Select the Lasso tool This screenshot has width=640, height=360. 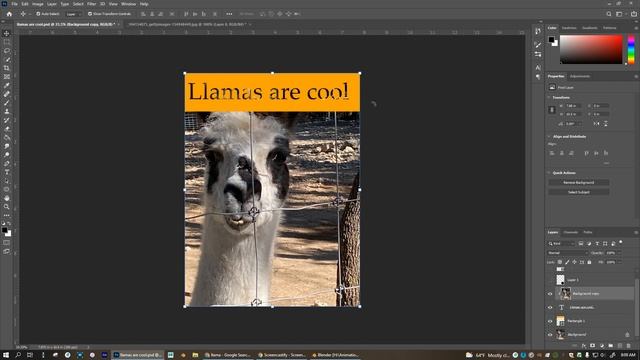click(7, 51)
